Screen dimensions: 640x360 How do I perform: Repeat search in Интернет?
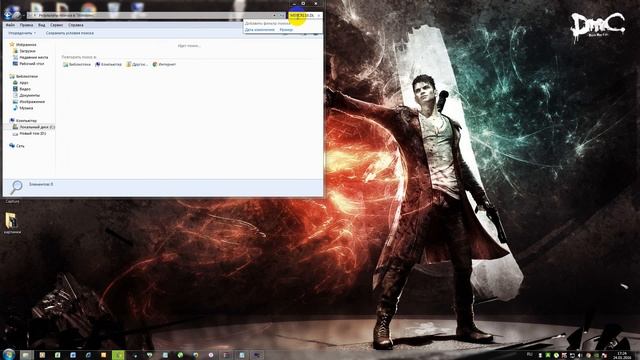[x=164, y=64]
